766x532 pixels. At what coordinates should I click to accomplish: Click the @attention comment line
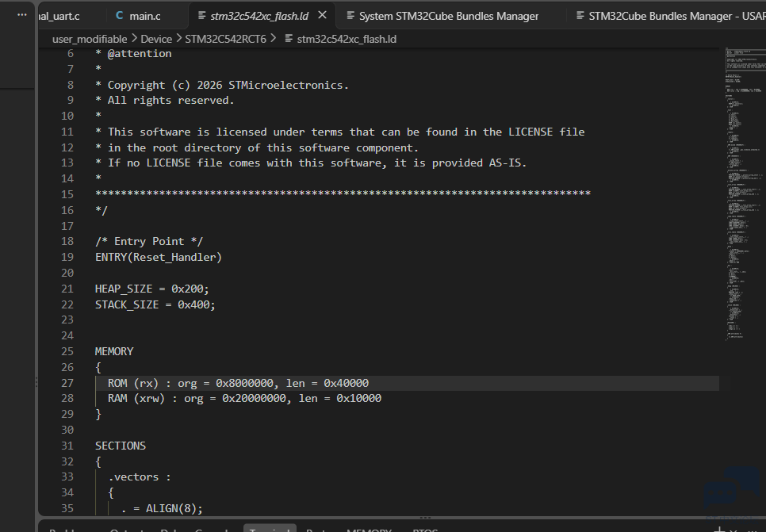click(x=133, y=53)
